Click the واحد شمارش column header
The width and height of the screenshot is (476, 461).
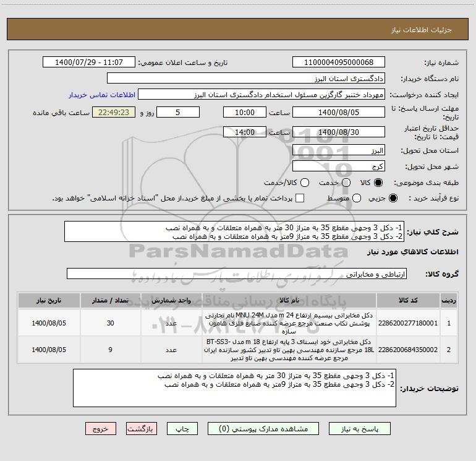click(171, 300)
